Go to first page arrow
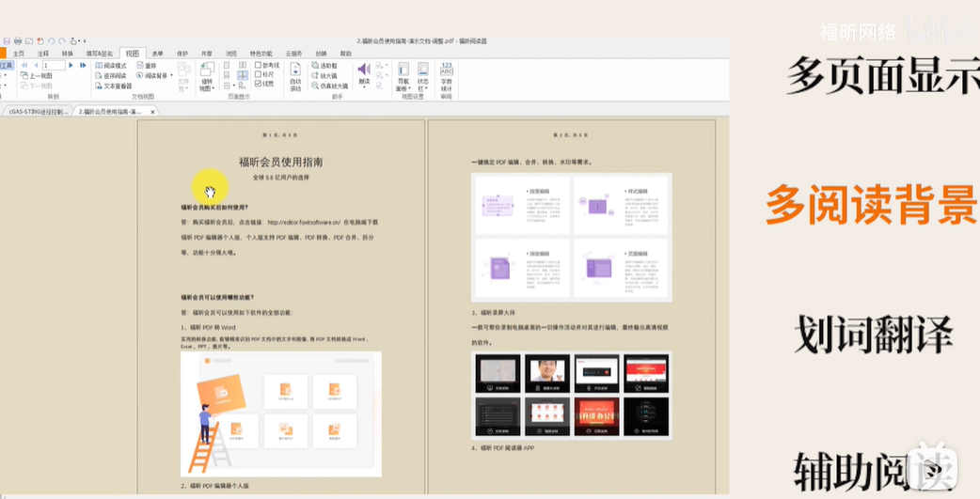Image resolution: width=980 pixels, height=499 pixels. (x=24, y=65)
